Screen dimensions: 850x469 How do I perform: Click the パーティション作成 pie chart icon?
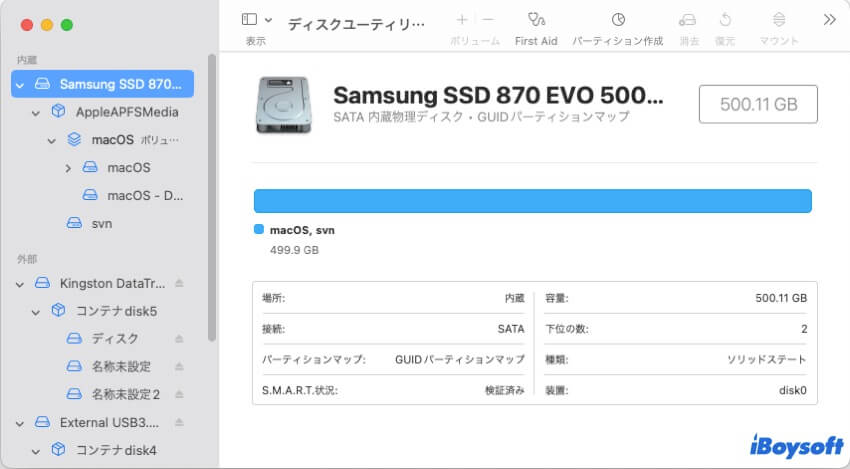(618, 20)
